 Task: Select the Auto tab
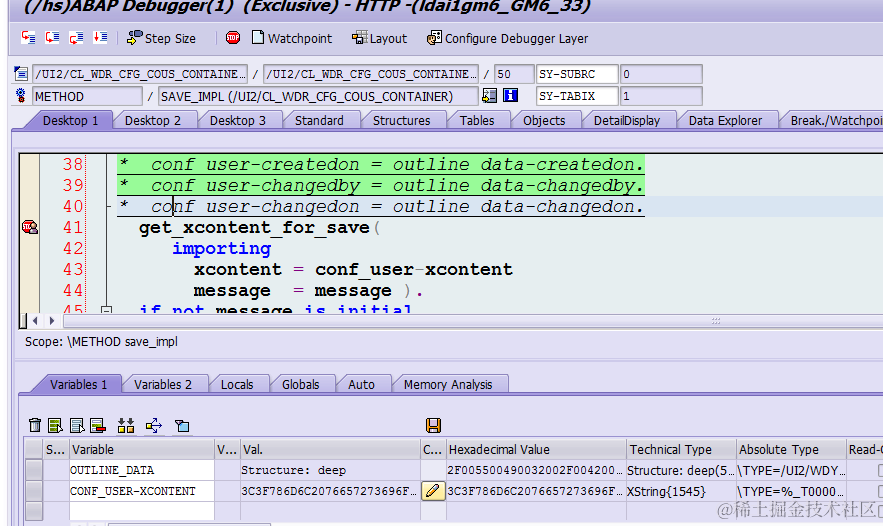coord(362,385)
